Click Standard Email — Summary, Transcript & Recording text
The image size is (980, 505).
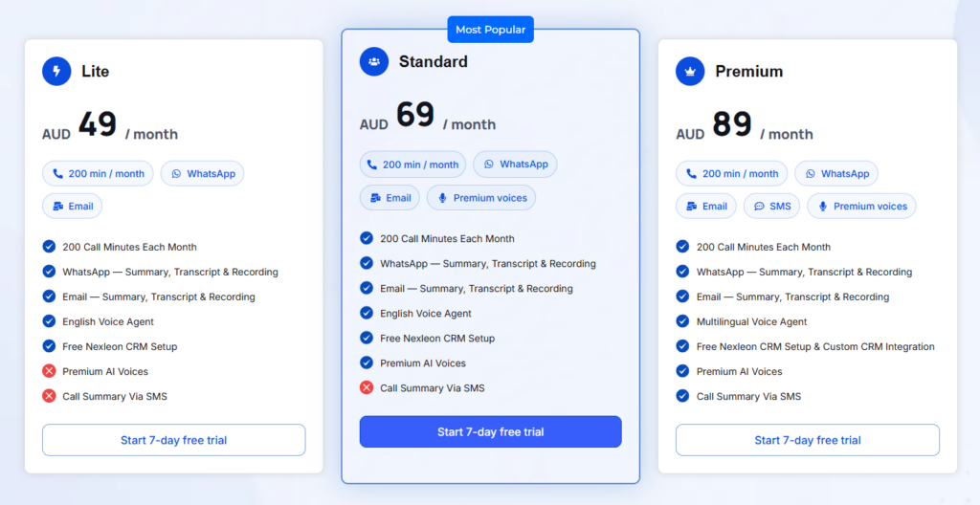click(477, 289)
